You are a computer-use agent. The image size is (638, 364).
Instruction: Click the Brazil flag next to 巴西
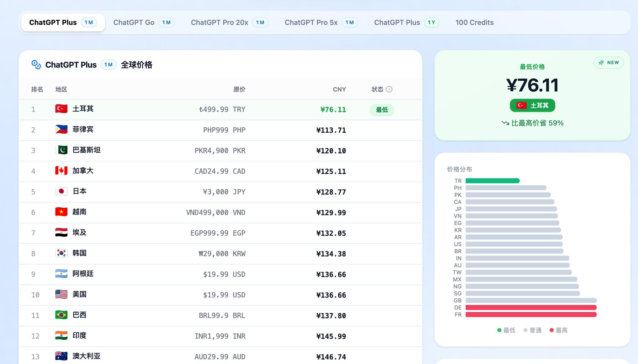[61, 315]
